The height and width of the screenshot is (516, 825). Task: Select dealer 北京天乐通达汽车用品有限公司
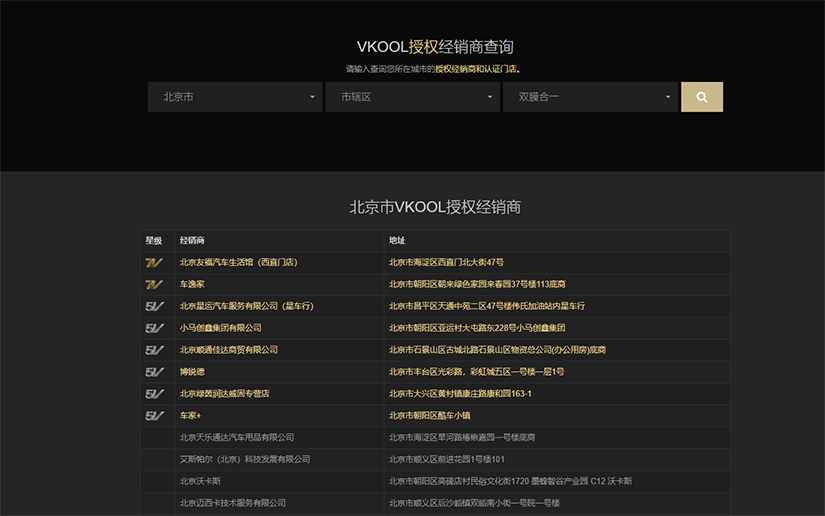point(236,438)
